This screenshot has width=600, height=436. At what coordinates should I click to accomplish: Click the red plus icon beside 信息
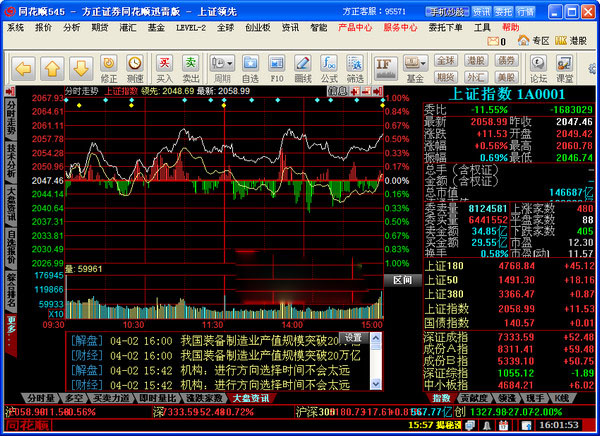tap(355, 91)
